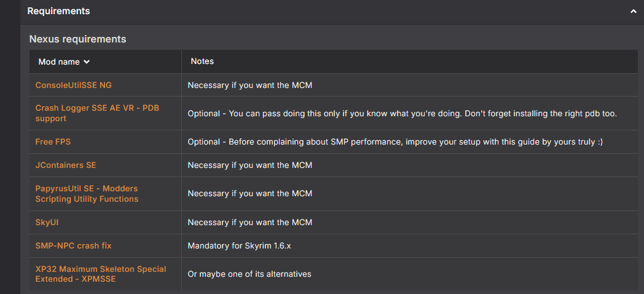
Task: Open the SkyUI requirement link
Action: click(47, 222)
